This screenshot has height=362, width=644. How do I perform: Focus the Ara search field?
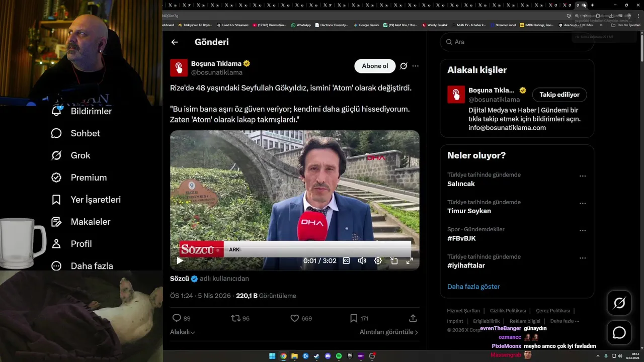point(517,42)
